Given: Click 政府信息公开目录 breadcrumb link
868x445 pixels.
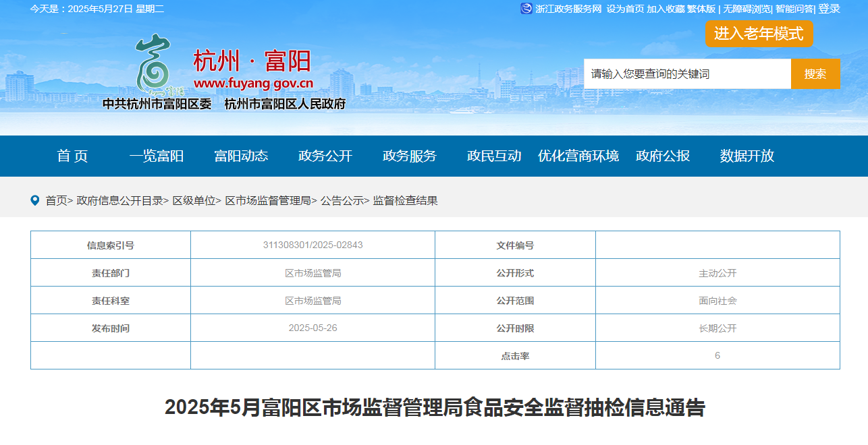Looking at the screenshot, I should point(119,200).
